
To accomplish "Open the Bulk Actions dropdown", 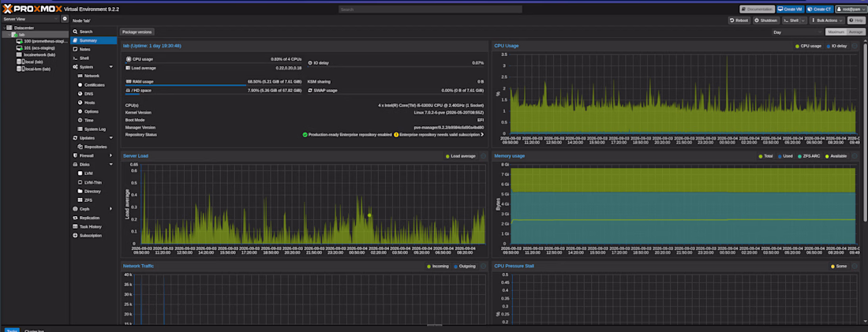I will (x=827, y=21).
